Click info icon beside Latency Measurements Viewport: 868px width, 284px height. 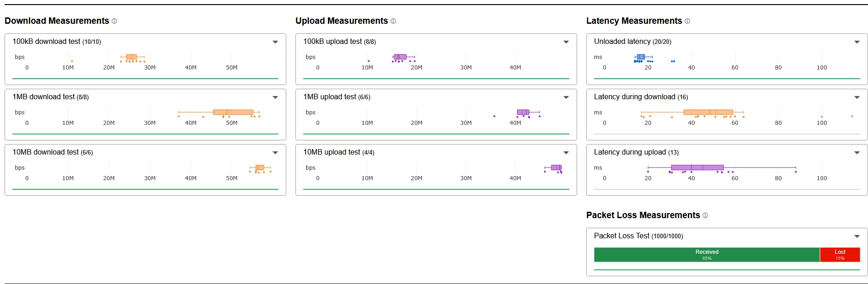click(x=687, y=21)
